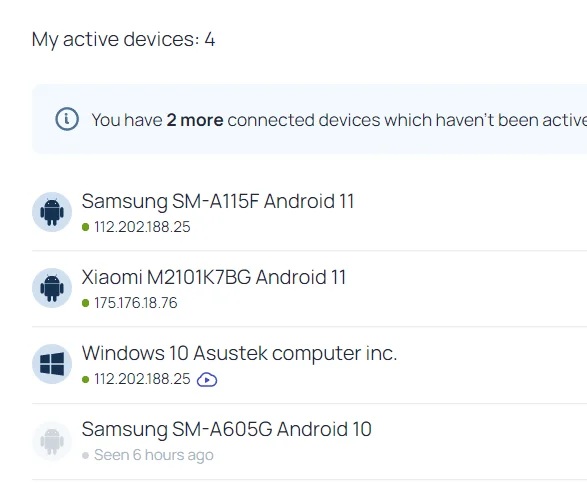Click the cloud play icon next to 112.202.188.25

[207, 379]
